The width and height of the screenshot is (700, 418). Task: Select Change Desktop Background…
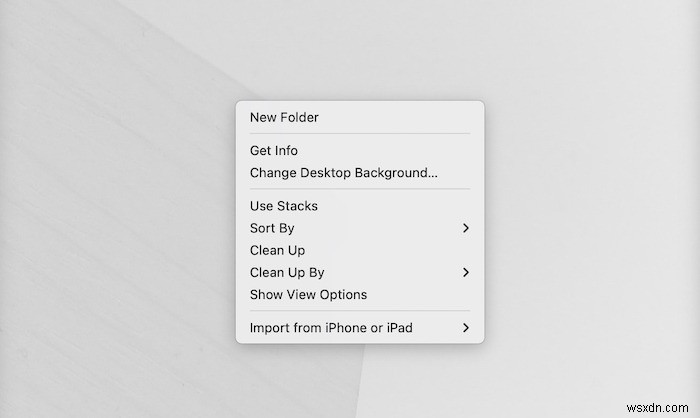(343, 173)
